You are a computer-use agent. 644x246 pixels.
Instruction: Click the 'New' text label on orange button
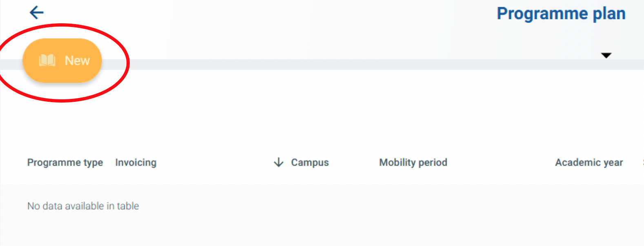[77, 60]
